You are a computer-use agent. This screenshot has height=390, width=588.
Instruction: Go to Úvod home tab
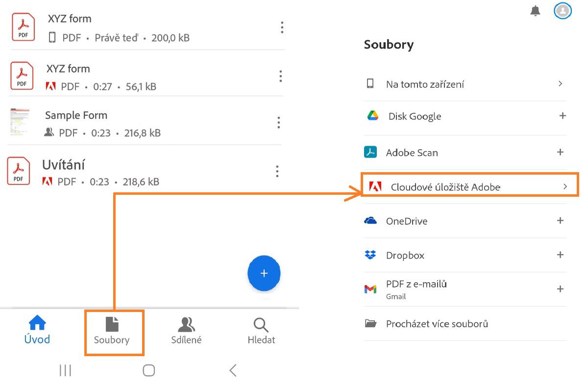(x=37, y=330)
